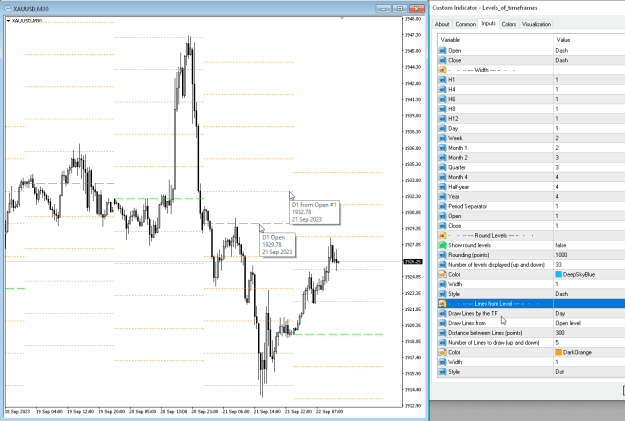
Task: Switch to the Colors tab
Action: 509,24
